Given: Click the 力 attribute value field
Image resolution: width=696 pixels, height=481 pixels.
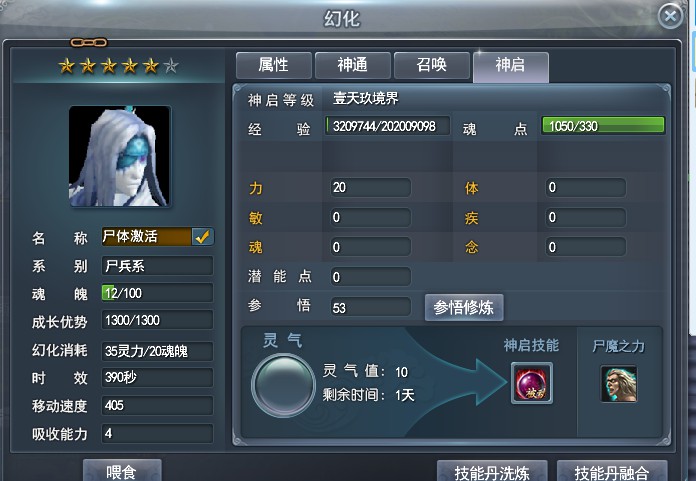Looking at the screenshot, I should coord(370,187).
